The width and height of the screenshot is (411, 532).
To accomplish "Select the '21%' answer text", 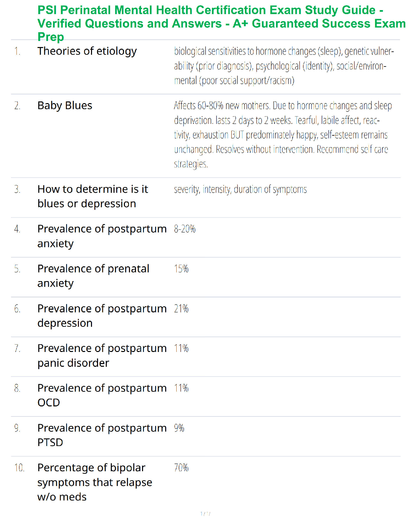I will pos(181,309).
